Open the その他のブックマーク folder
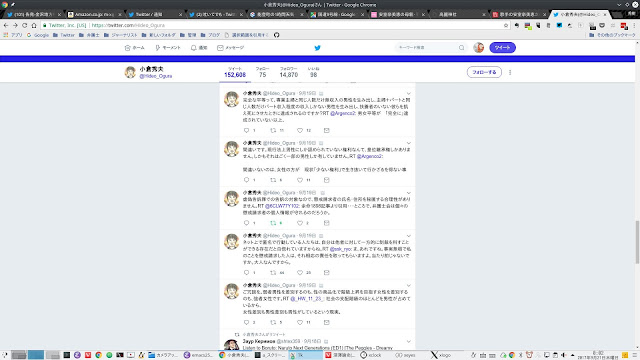640x360 pixels. 612,35
